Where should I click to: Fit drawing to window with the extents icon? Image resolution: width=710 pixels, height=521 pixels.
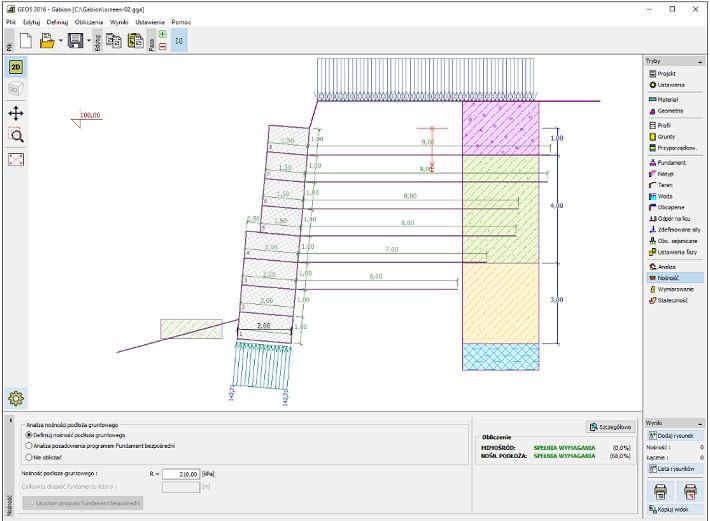(16, 159)
